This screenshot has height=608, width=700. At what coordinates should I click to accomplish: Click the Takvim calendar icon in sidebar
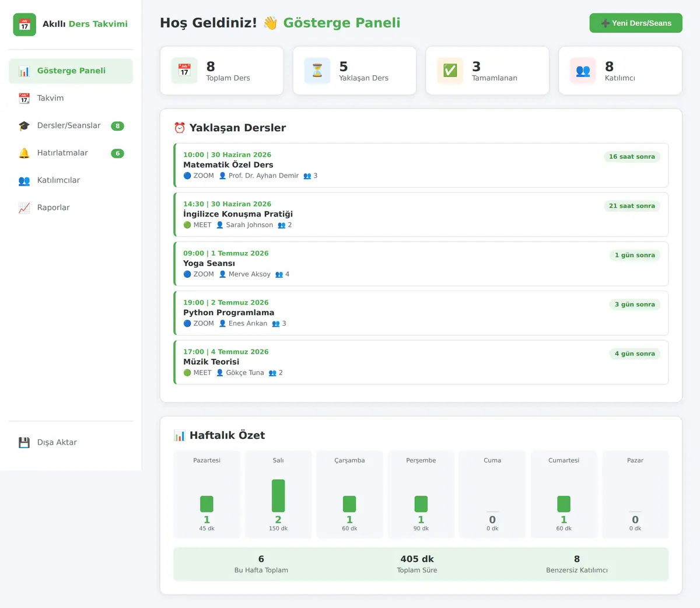tap(24, 99)
